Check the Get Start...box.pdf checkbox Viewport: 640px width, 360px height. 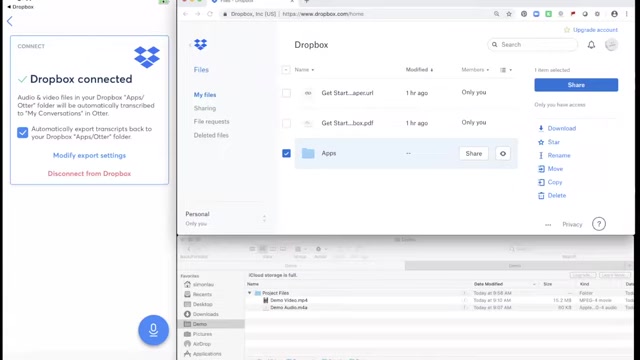point(287,123)
